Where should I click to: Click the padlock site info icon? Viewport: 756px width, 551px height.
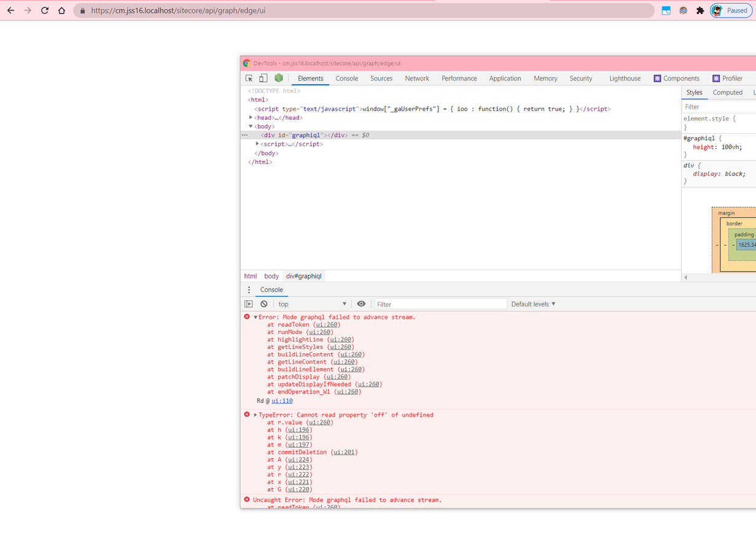tap(82, 10)
